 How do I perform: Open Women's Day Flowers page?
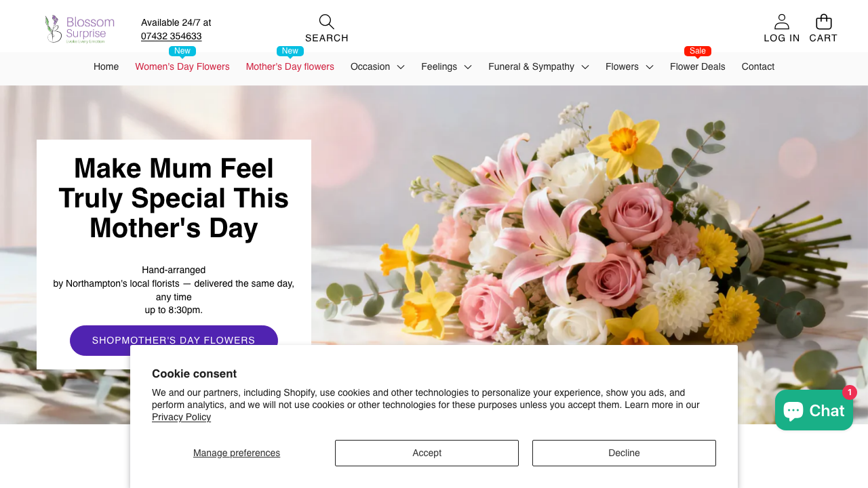pyautogui.click(x=182, y=66)
